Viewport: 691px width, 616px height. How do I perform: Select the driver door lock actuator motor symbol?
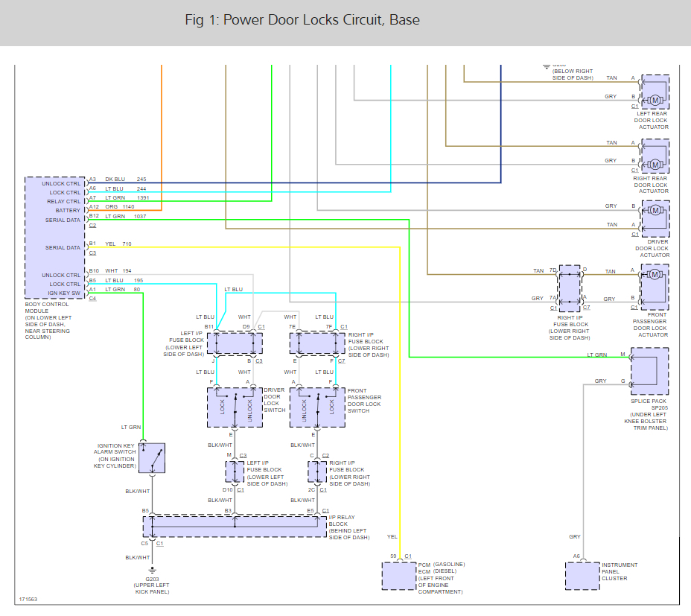(655, 211)
